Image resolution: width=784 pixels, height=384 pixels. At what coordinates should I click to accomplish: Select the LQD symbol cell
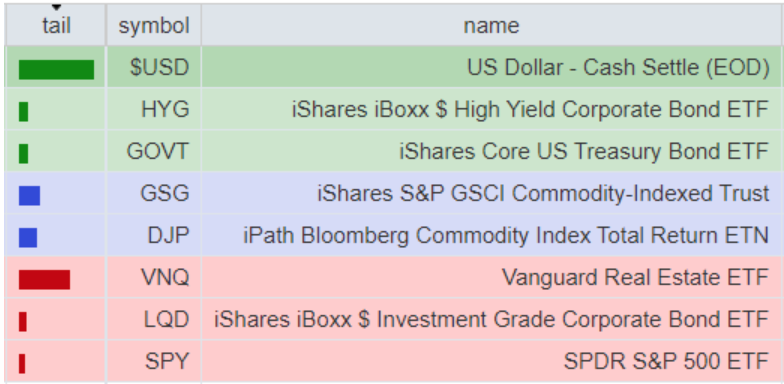pyautogui.click(x=154, y=319)
